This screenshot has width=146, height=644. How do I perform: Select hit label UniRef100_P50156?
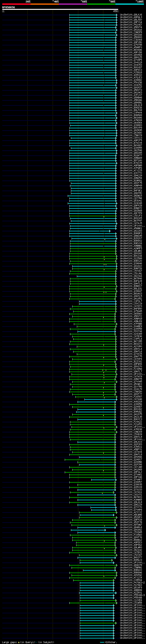click(131, 82)
